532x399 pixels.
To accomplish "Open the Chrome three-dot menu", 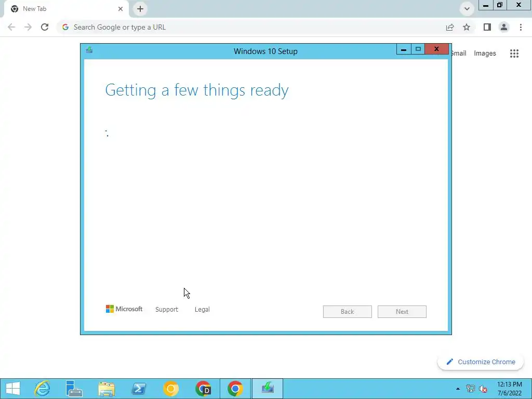I will click(521, 27).
